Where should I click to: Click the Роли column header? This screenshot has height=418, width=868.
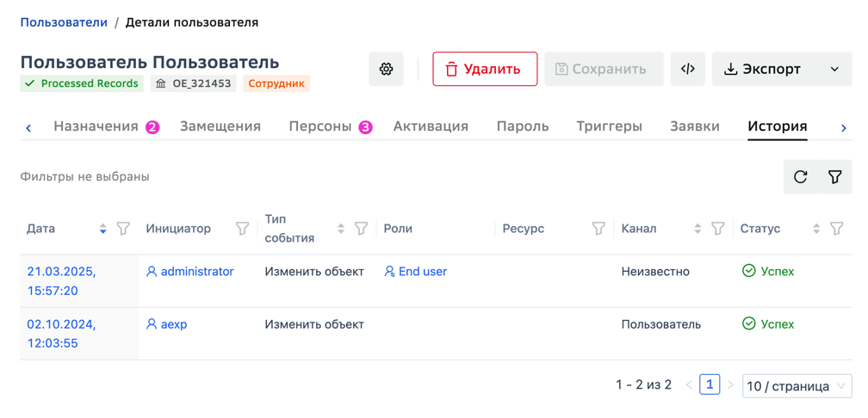click(398, 229)
